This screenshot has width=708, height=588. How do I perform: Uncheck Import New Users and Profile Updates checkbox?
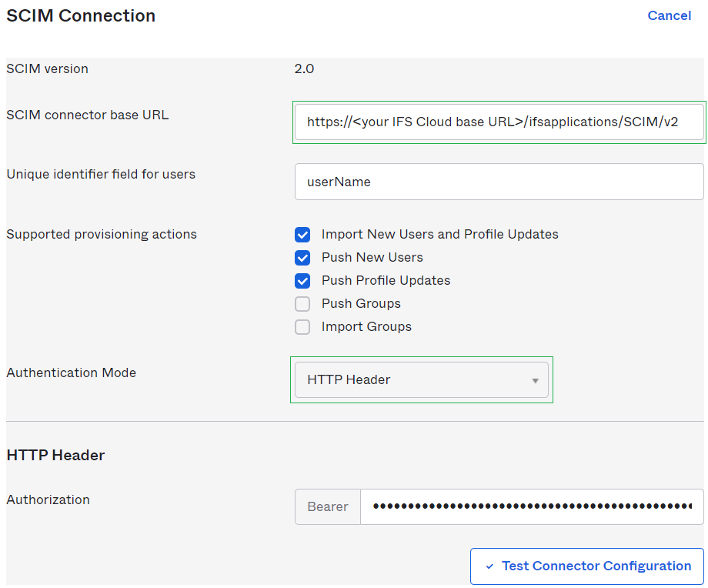tap(302, 234)
